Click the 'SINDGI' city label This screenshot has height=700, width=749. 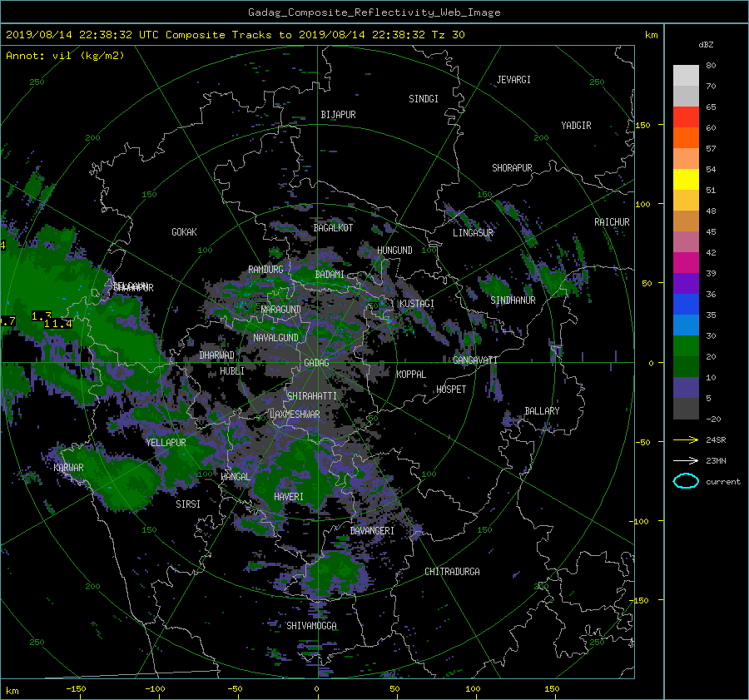coord(424,99)
